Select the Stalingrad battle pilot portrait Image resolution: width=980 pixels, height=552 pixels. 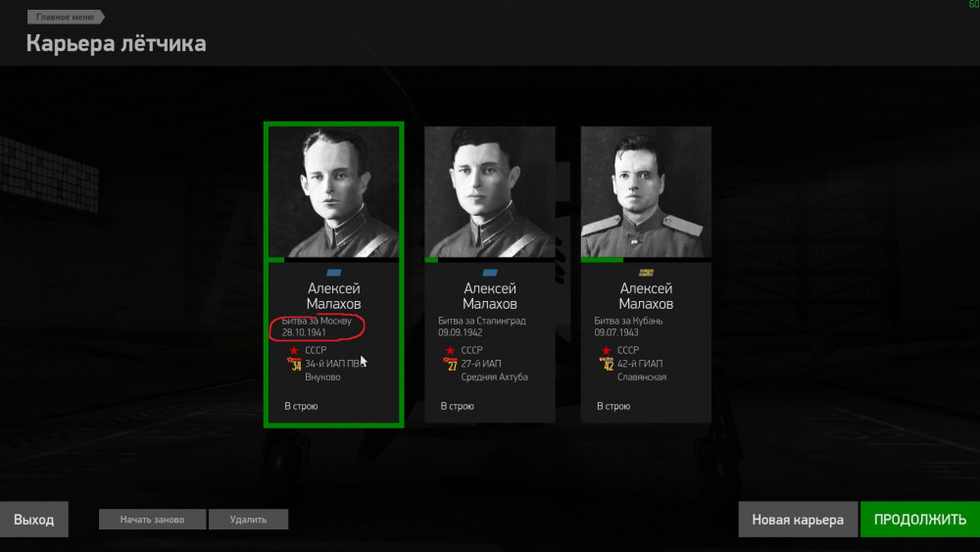pyautogui.click(x=490, y=192)
